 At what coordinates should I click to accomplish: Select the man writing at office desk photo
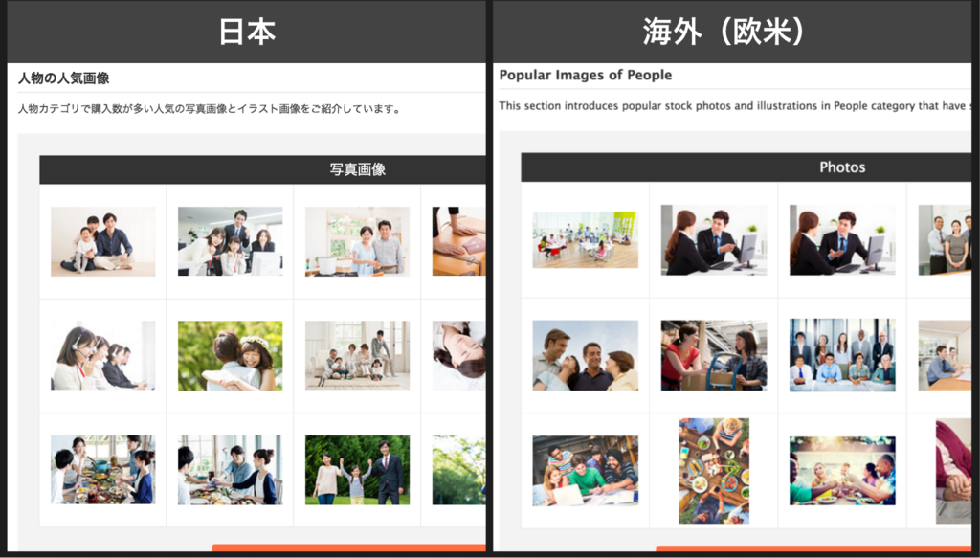tap(945, 355)
